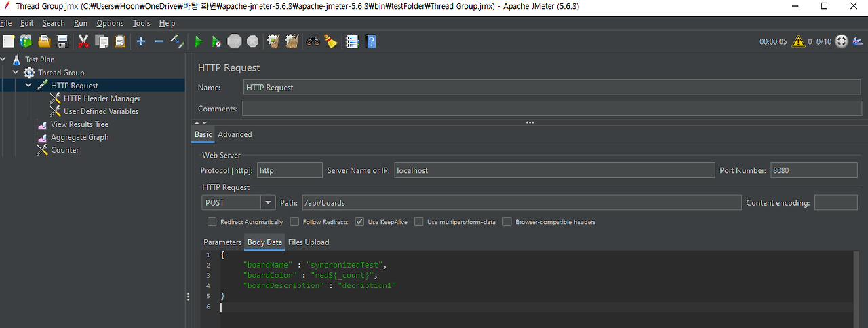Click the Comments input field
This screenshot has width=868, height=328.
click(x=552, y=109)
